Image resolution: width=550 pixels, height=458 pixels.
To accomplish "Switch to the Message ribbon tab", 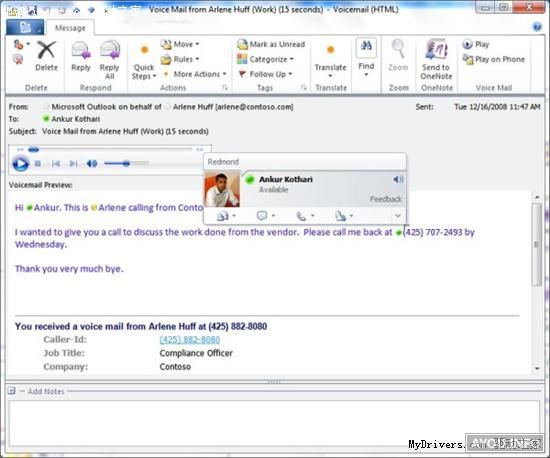I will point(70,28).
